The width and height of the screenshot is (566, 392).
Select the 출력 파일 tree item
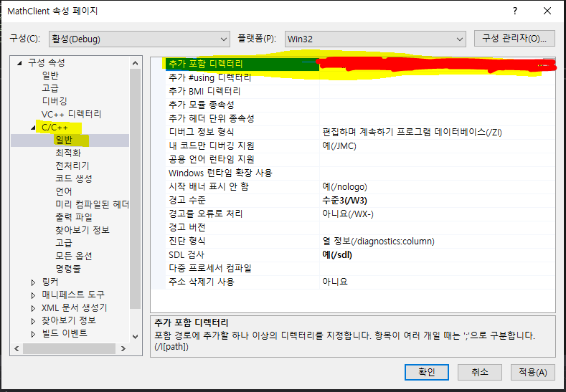pyautogui.click(x=74, y=217)
